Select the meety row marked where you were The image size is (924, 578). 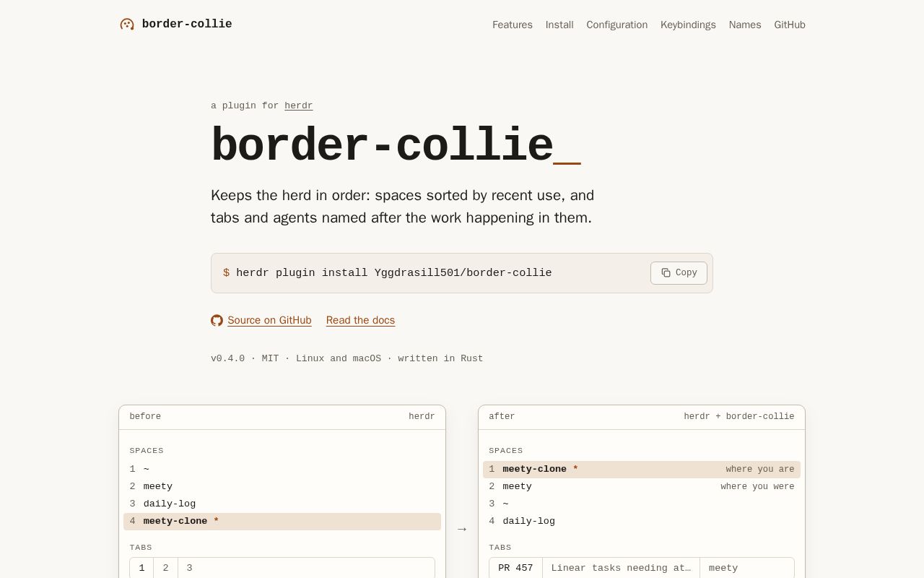pos(642,487)
